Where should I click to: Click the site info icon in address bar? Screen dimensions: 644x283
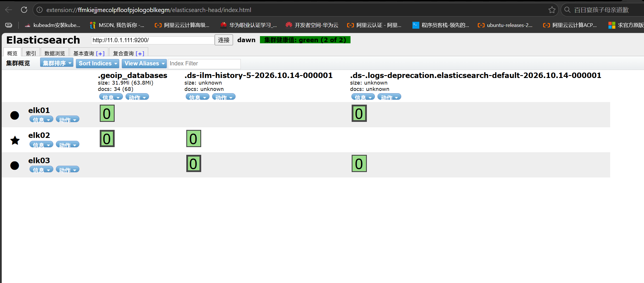tap(40, 10)
